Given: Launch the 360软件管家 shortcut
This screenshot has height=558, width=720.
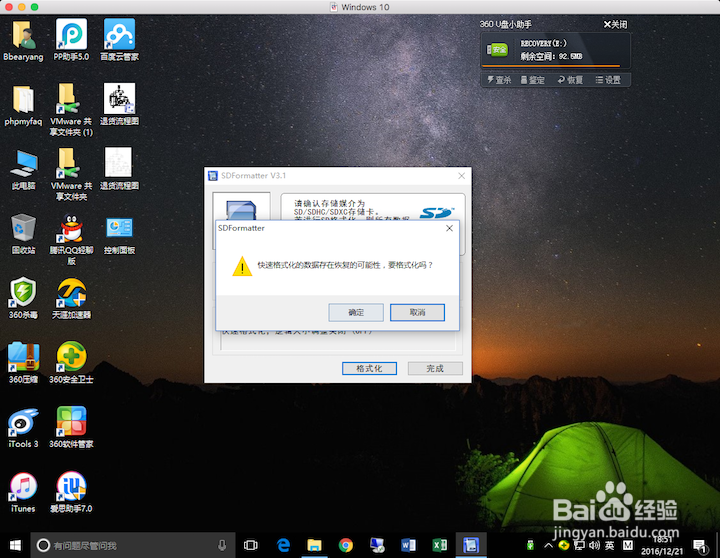Looking at the screenshot, I should [71, 428].
